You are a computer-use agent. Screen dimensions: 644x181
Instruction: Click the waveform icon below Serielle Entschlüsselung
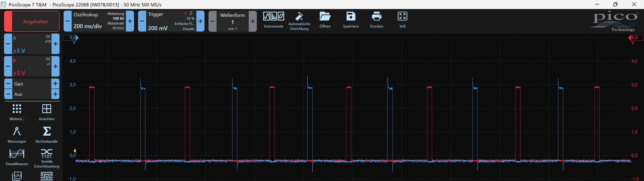point(47,176)
